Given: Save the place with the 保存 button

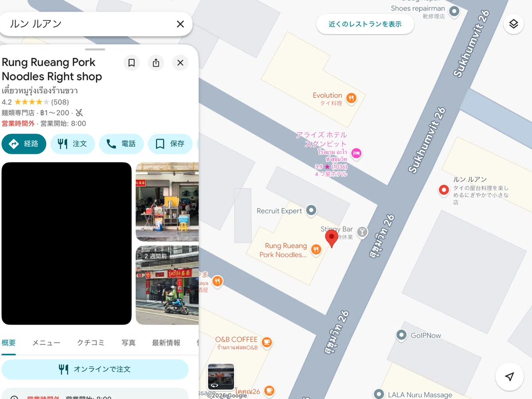Looking at the screenshot, I should click(170, 144).
